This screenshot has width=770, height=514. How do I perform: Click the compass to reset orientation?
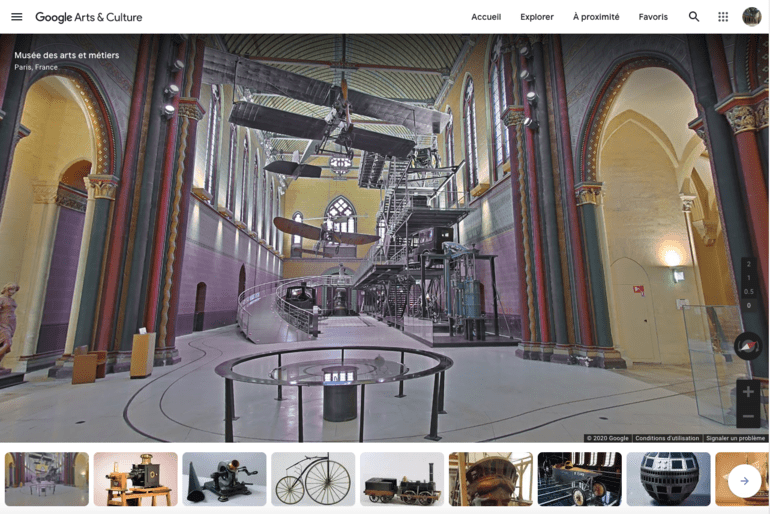click(x=747, y=346)
